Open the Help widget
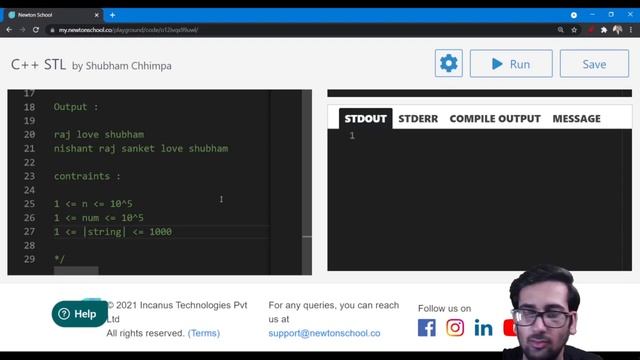640x360 pixels. (80, 313)
